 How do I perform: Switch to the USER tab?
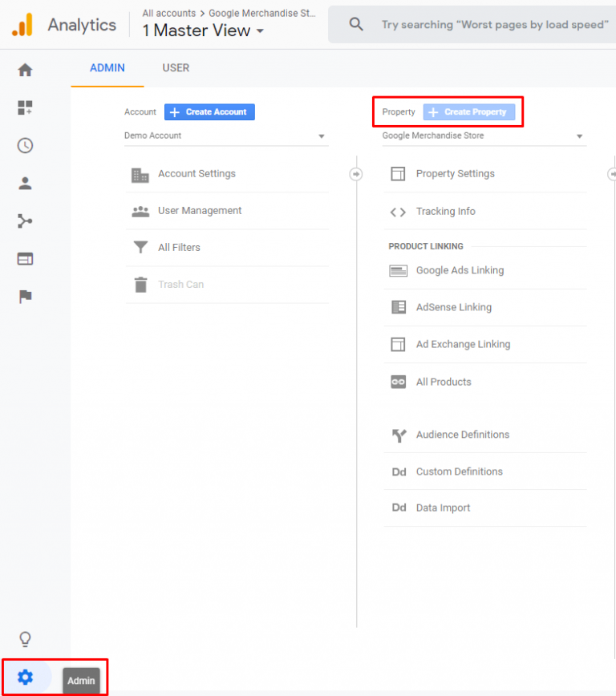click(x=176, y=67)
